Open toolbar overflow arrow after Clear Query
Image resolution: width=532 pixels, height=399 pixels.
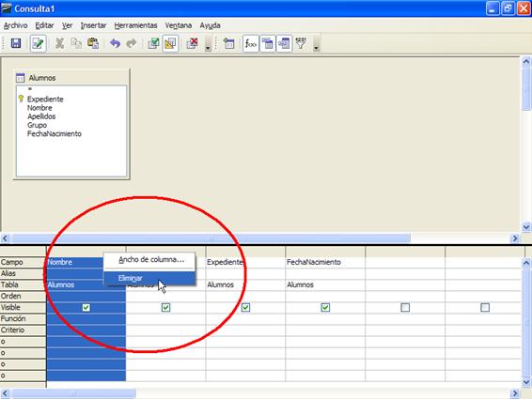[x=208, y=44]
